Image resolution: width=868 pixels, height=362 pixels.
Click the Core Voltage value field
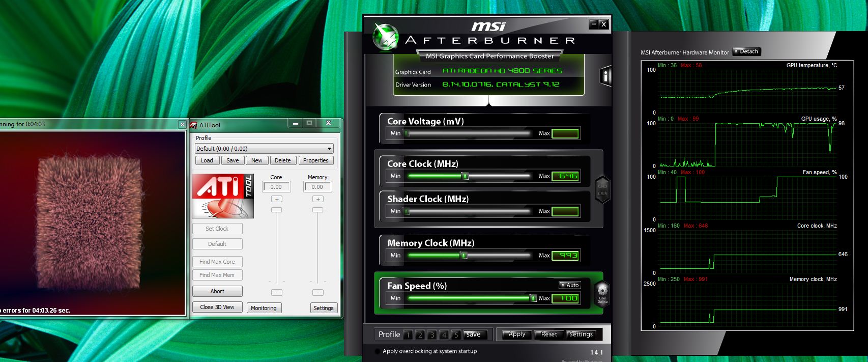565,133
